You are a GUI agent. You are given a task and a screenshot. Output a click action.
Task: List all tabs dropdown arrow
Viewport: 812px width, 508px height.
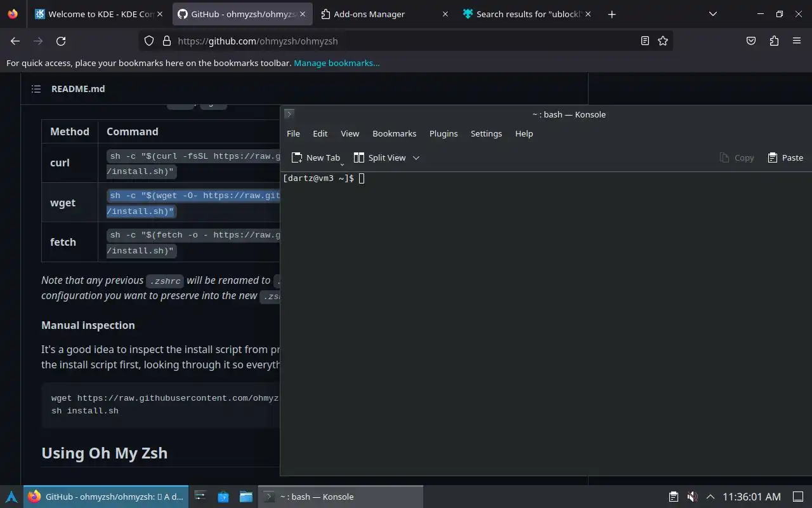point(713,14)
